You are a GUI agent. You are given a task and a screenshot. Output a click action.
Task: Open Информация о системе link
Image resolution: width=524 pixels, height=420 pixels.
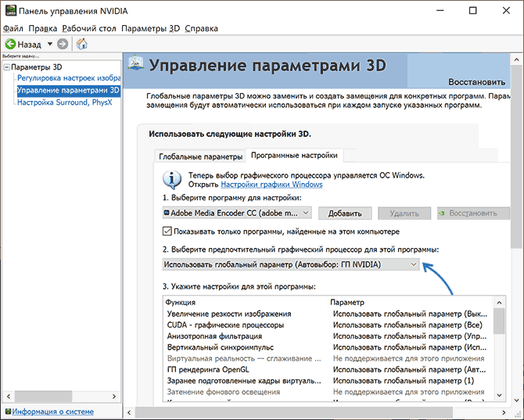(53, 411)
